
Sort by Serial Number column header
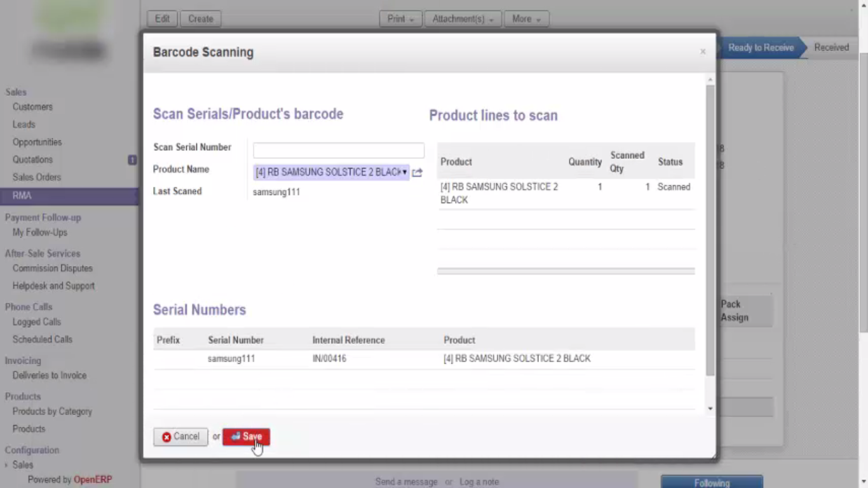click(x=236, y=340)
